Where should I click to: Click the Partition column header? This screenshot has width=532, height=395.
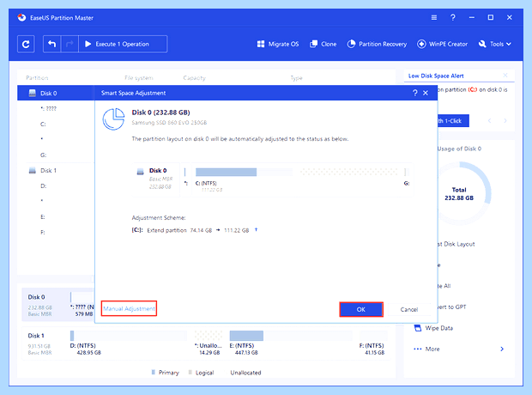(x=37, y=78)
